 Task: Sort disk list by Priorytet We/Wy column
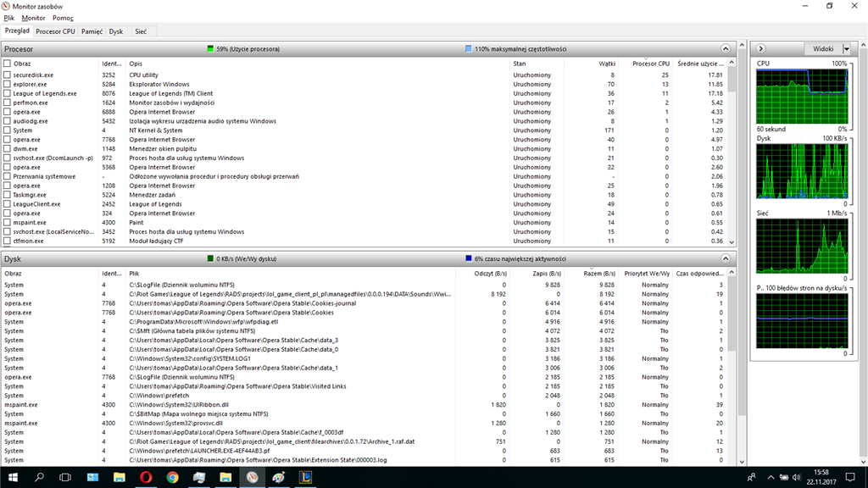click(646, 274)
